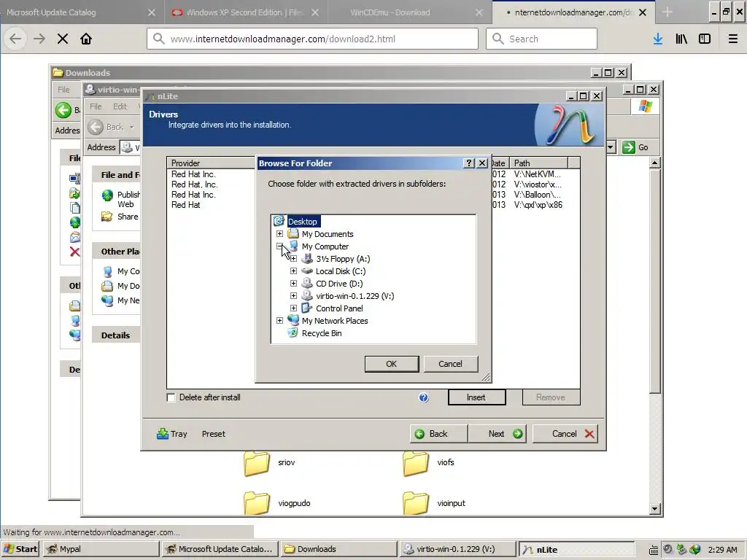Click Next in nLite wizard
The width and height of the screenshot is (747, 560).
tap(498, 434)
